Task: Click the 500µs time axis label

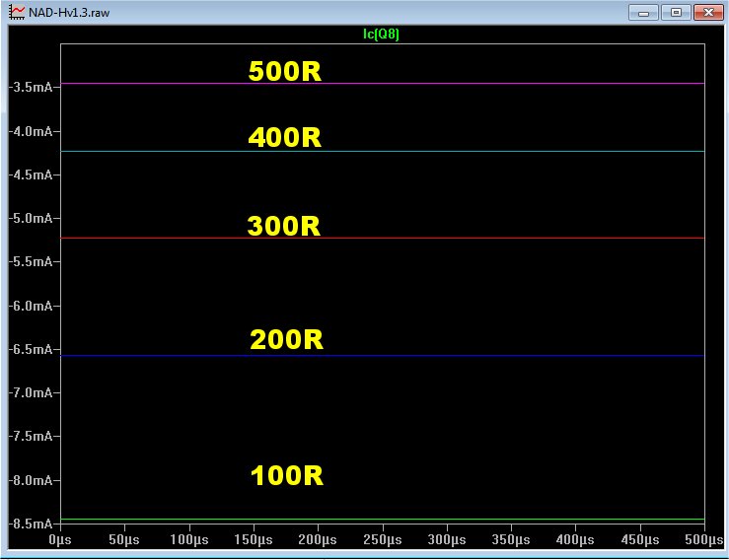Action: tap(704, 540)
